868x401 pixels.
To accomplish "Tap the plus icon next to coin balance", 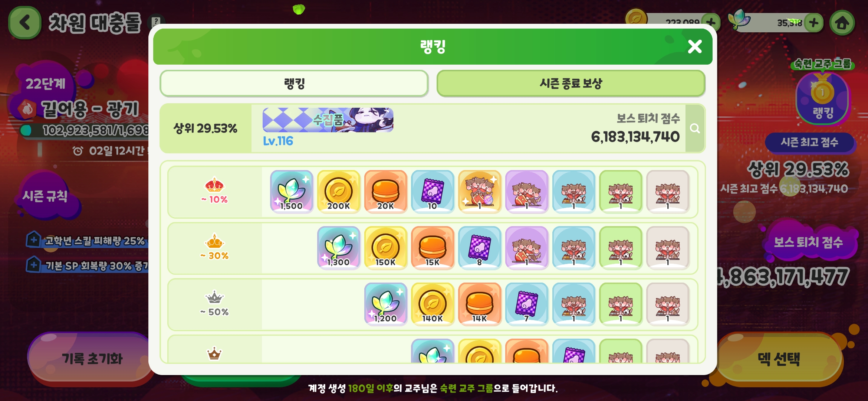I will pyautogui.click(x=710, y=23).
